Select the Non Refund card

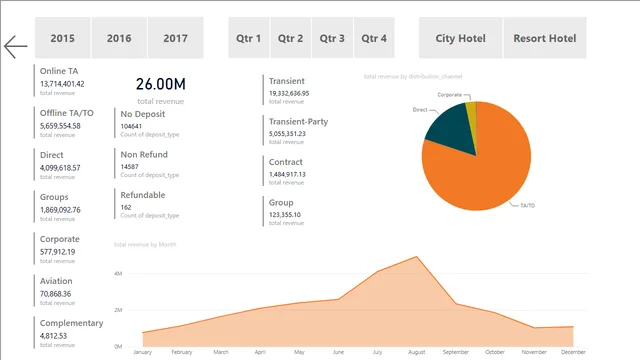(148, 164)
